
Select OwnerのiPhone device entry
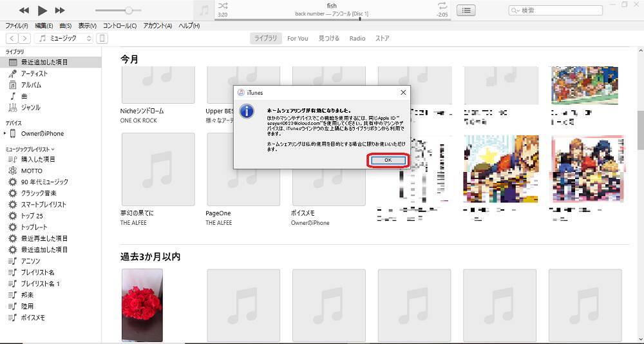pos(43,133)
